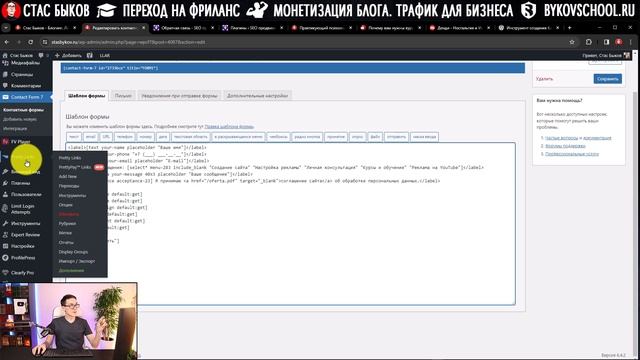
Task: Insert a телефон tag into the form
Action: [124, 137]
